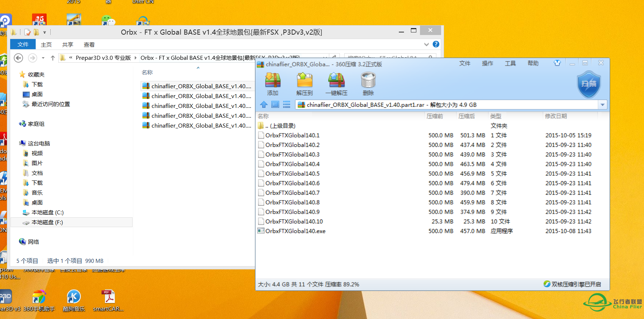The image size is (644, 319).
Task: Click the refresh button beside Explorer address bar
Action: tap(334, 57)
